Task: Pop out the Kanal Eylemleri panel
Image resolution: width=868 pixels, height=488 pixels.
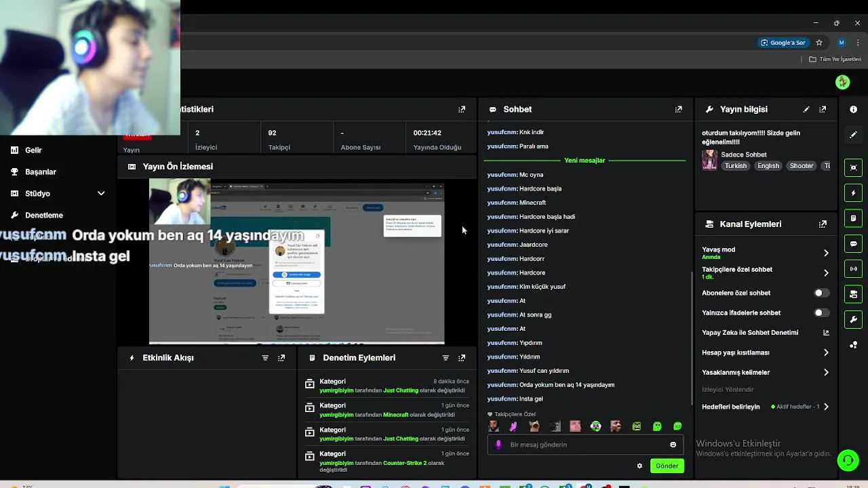Action: pos(823,224)
